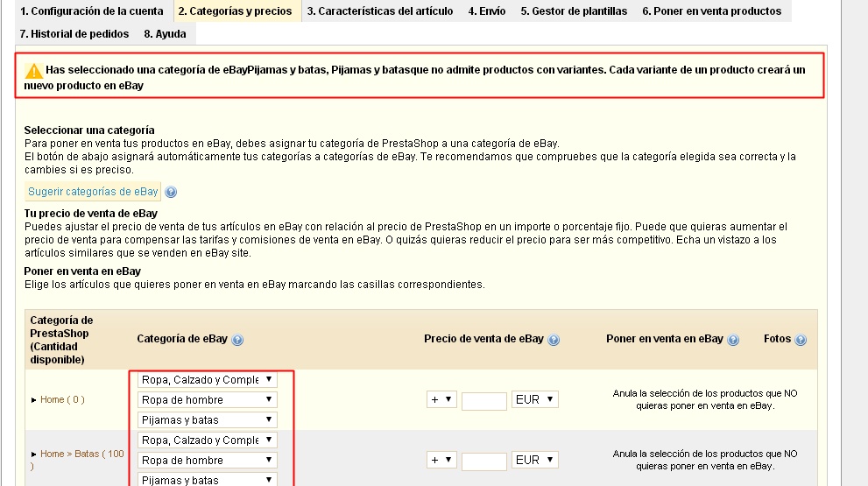Click the Poner en venta en eBay section heading
The image size is (868, 486).
click(x=82, y=271)
